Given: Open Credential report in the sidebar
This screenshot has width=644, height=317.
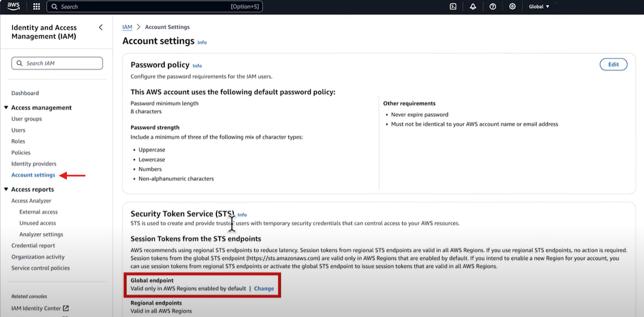Looking at the screenshot, I should pos(33,246).
